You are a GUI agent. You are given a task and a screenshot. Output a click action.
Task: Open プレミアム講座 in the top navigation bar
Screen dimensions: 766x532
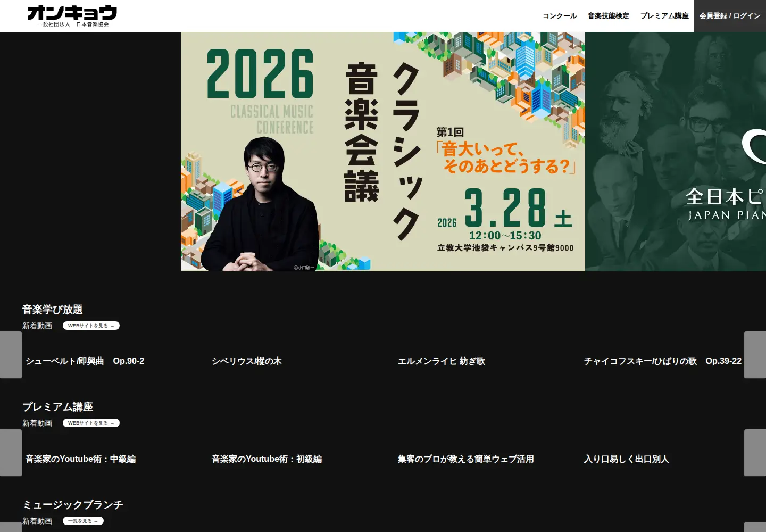pos(664,16)
